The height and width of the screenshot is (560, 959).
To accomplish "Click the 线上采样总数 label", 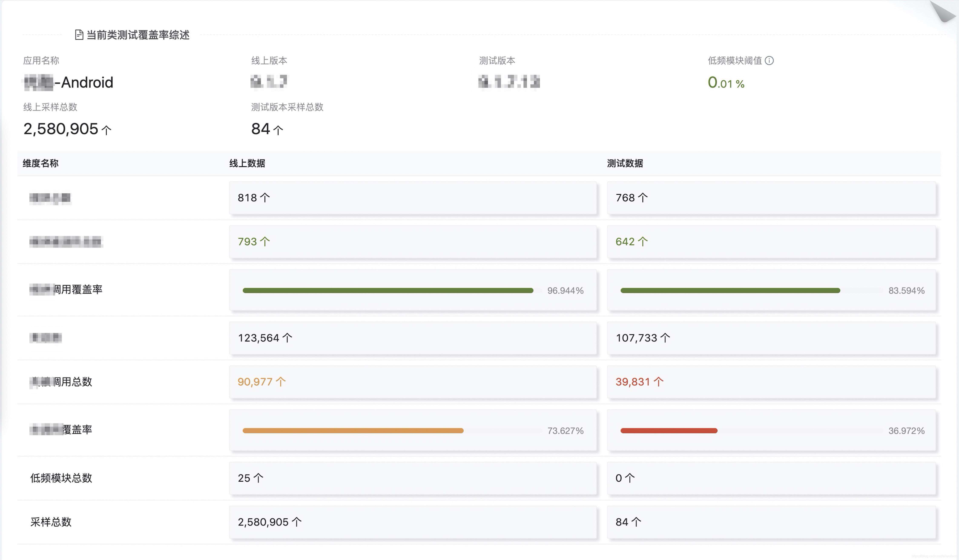I will (x=50, y=107).
